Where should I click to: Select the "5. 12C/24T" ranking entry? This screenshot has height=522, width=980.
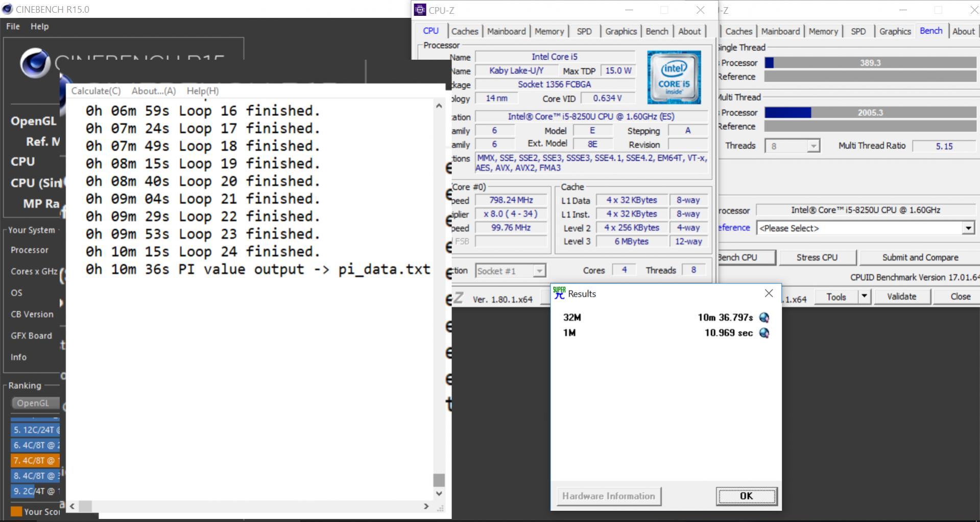(35, 430)
